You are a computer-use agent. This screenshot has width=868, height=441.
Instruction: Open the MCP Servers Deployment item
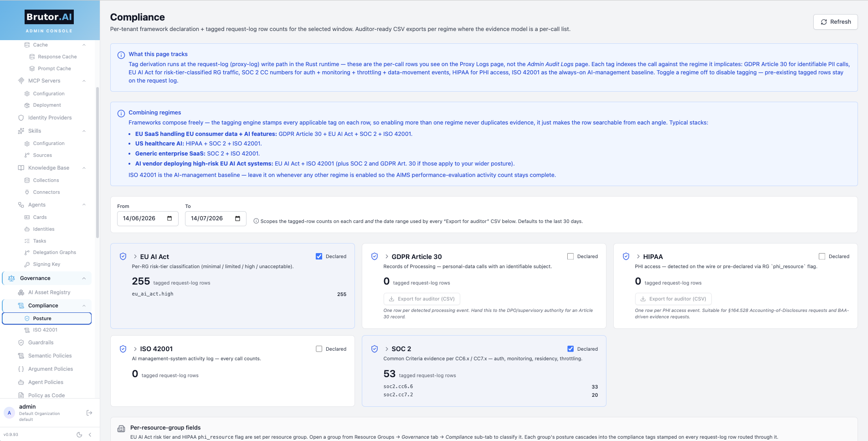[x=47, y=105]
